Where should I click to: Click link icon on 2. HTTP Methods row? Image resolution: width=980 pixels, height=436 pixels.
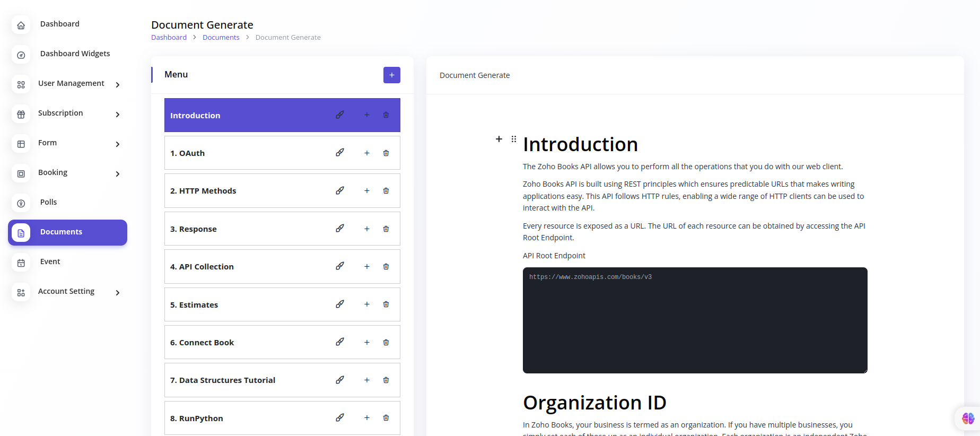[x=340, y=190]
